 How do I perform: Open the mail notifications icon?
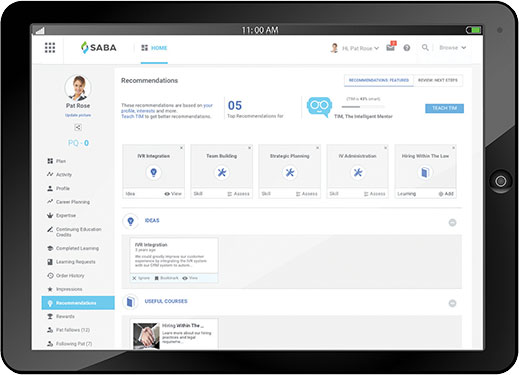point(391,47)
